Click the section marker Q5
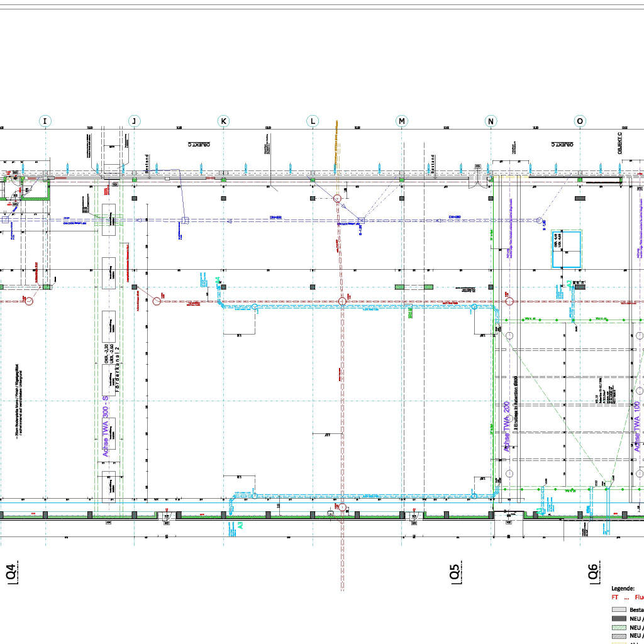This screenshot has height=644, width=644. click(455, 572)
